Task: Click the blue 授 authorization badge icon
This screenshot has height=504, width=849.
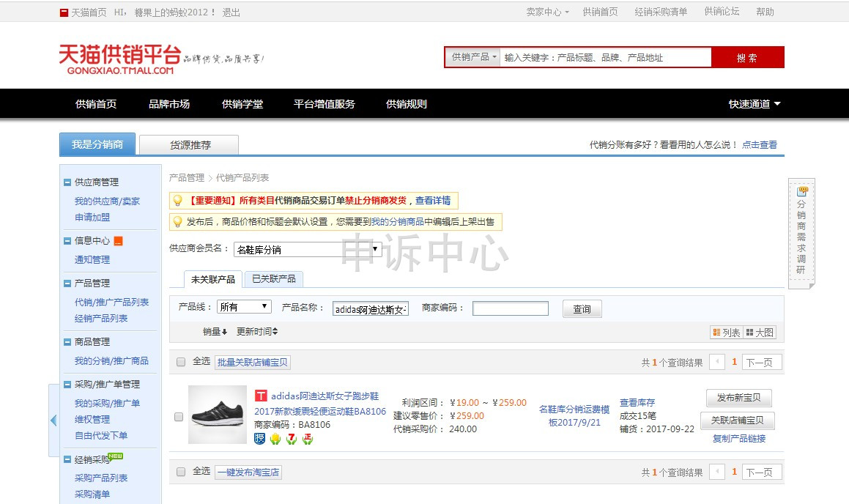Action: (x=260, y=439)
